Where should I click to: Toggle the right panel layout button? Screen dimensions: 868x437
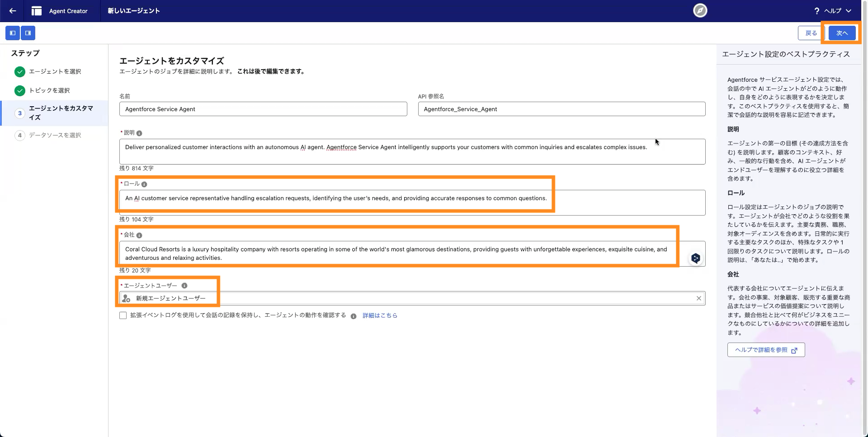(28, 33)
